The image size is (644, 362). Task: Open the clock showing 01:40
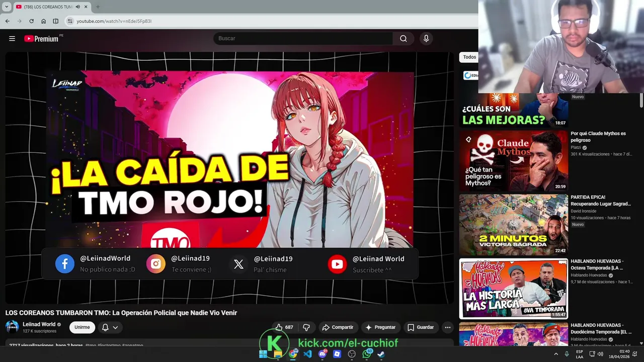point(619,354)
